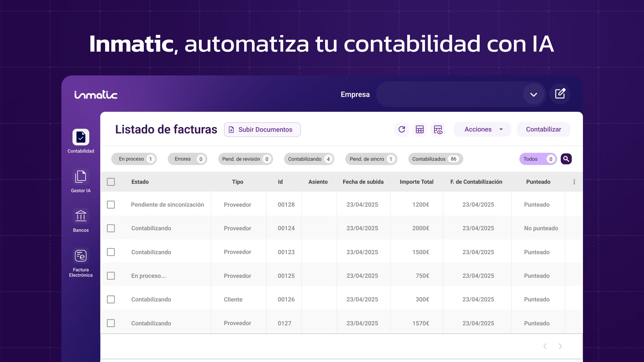Open Factura Electrónica from sidebar
This screenshot has height=362, width=644.
(x=80, y=260)
